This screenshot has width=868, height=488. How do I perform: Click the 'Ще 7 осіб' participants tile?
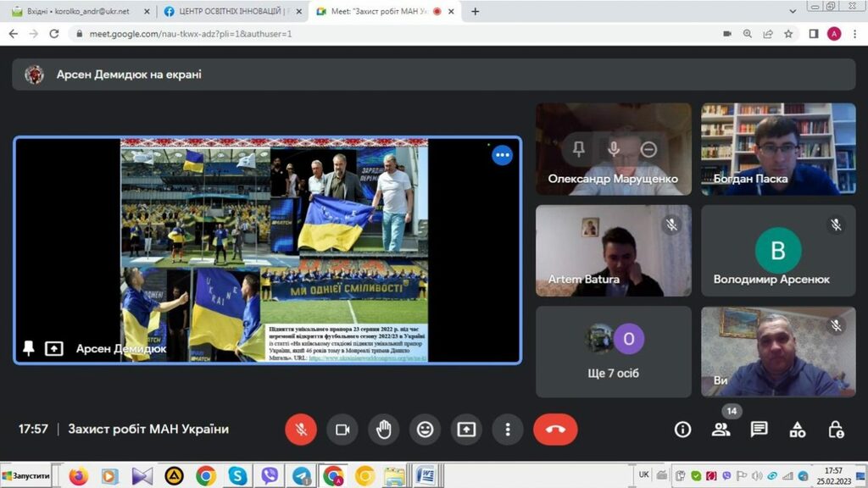coord(613,352)
